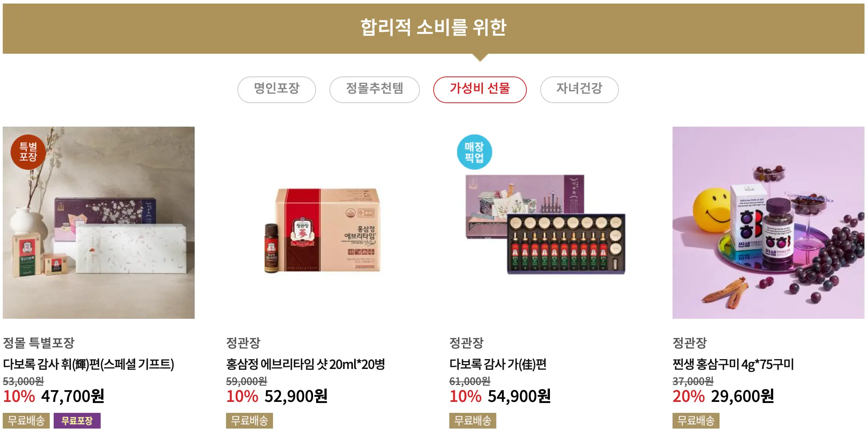
Task: Open 찐생 홍삼구미 4g*75구미 title link
Action: click(x=733, y=364)
